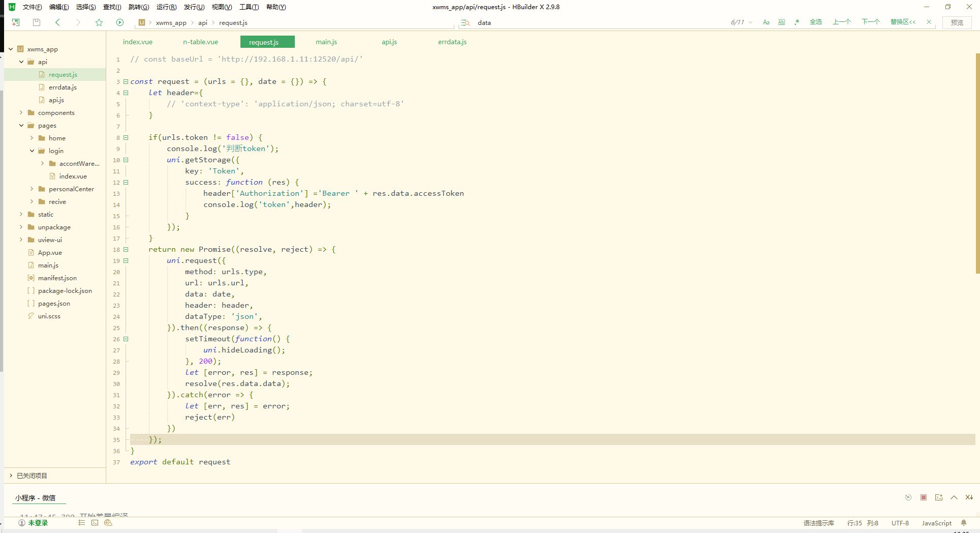The height and width of the screenshot is (533, 980).
Task: Click the run play toolbar icon
Action: point(120,22)
